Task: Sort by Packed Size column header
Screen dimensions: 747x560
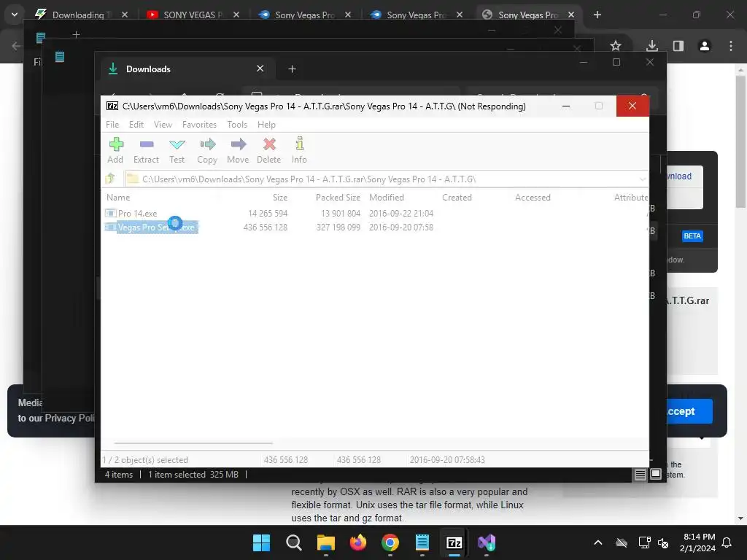Action: [x=338, y=197]
